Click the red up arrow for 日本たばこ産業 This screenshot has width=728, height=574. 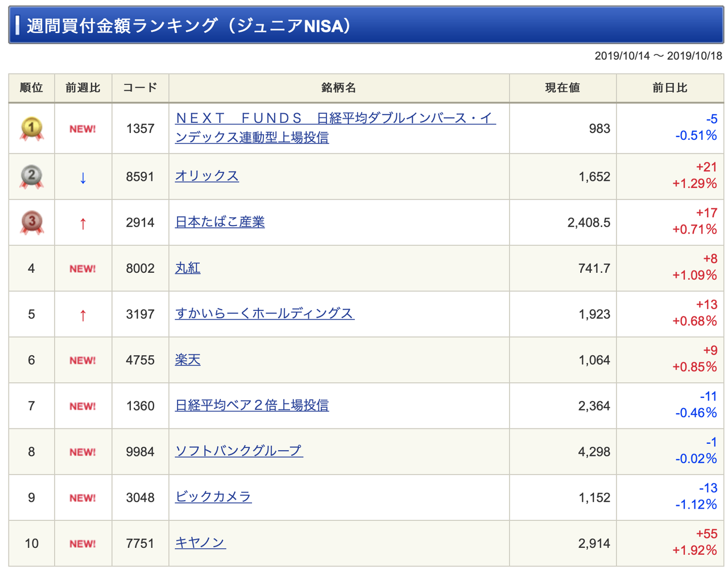tap(83, 223)
